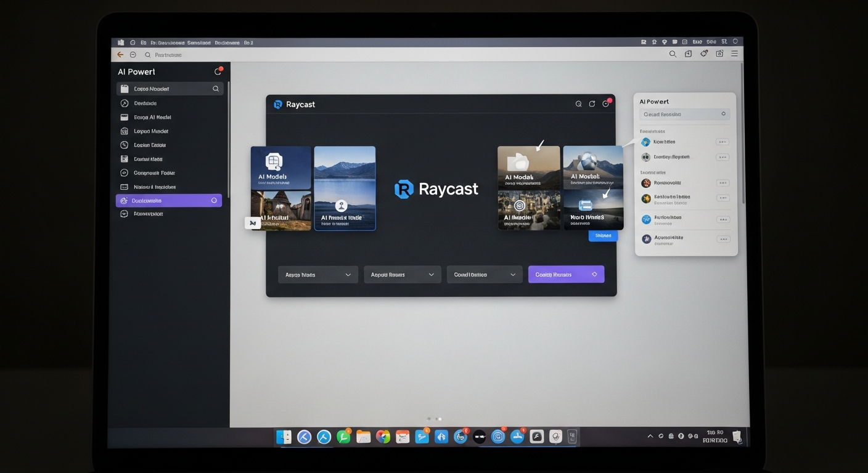
Task: Expand the second dropdown labeled Aepot Roues
Action: point(403,275)
